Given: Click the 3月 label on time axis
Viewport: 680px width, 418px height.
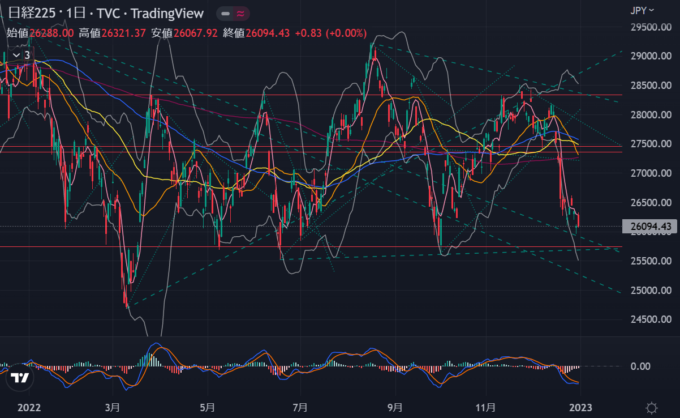Looking at the screenshot, I should [x=112, y=407].
